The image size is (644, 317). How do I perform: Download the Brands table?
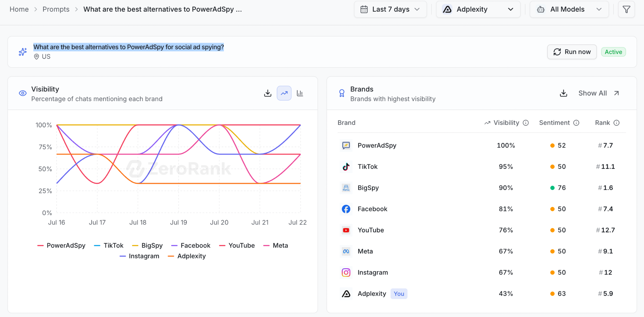coord(563,93)
